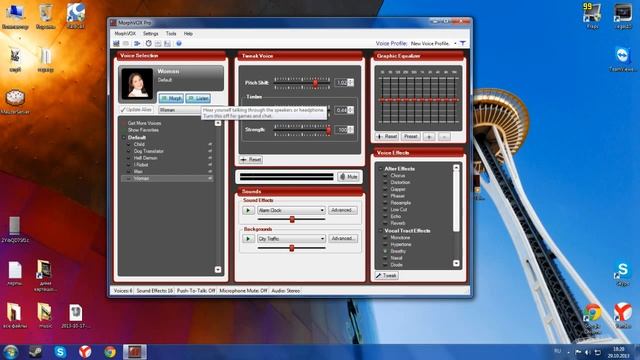This screenshot has height=360, width=640.
Task: Click the Sound Effects volume slider
Action: coord(292,220)
